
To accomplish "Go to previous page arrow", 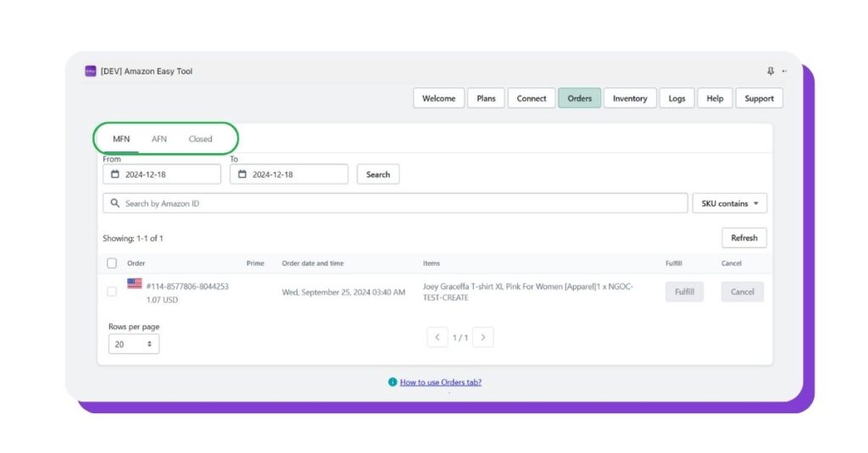I will (x=437, y=337).
